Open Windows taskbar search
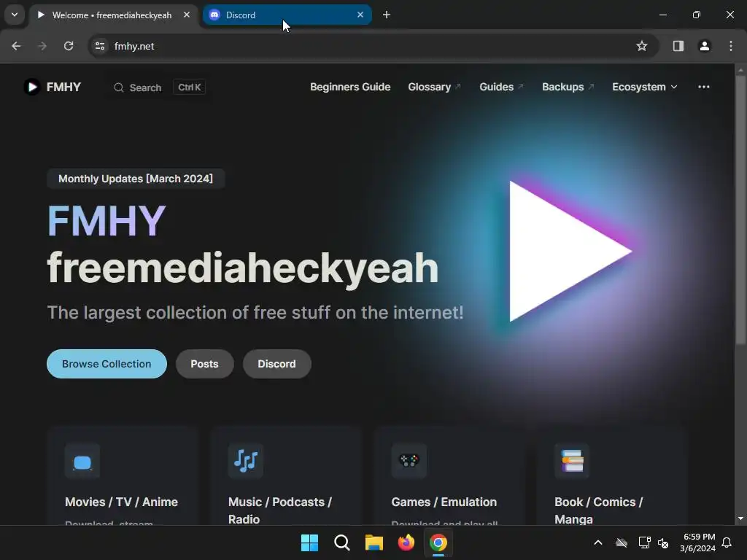Viewport: 747px width, 560px height. coord(341,542)
